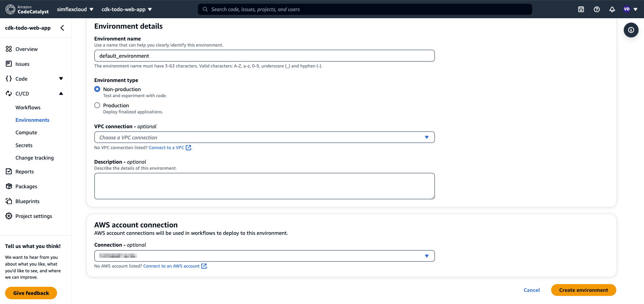Open Secrets in sidebar
Image resolution: width=644 pixels, height=304 pixels.
pyautogui.click(x=24, y=145)
